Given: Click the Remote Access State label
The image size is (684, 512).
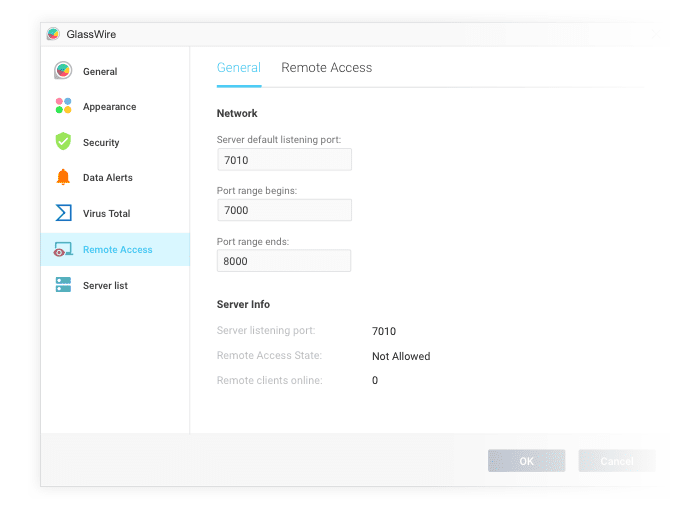Looking at the screenshot, I should [269, 355].
